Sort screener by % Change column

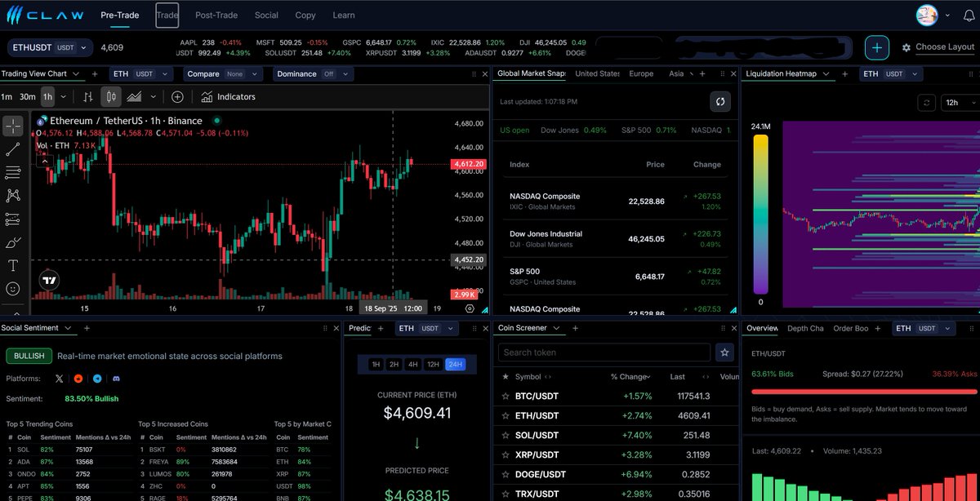[630, 376]
